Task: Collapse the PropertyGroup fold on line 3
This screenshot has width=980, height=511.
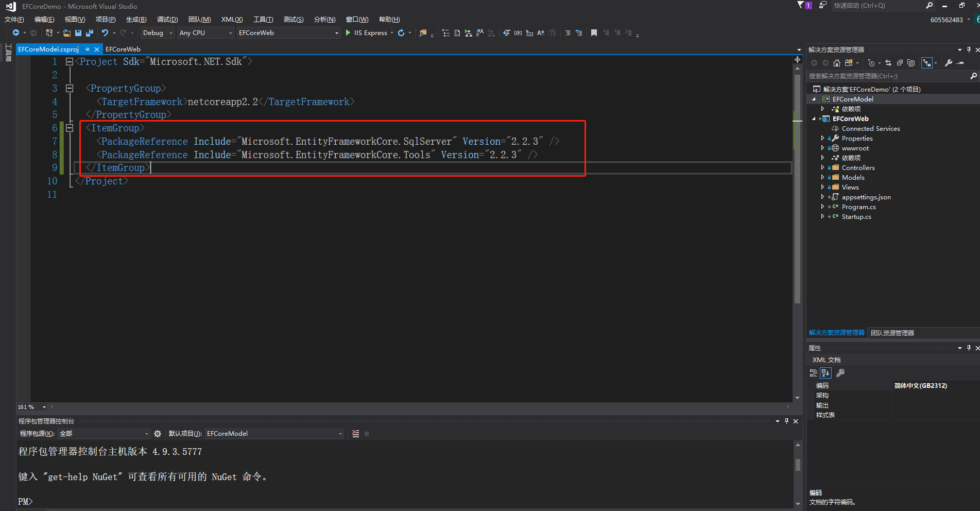Action: (70, 89)
